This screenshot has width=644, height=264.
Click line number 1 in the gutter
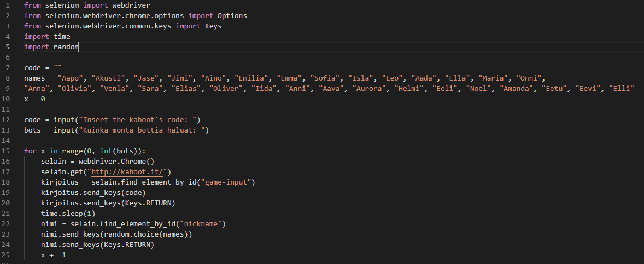[x=8, y=5]
